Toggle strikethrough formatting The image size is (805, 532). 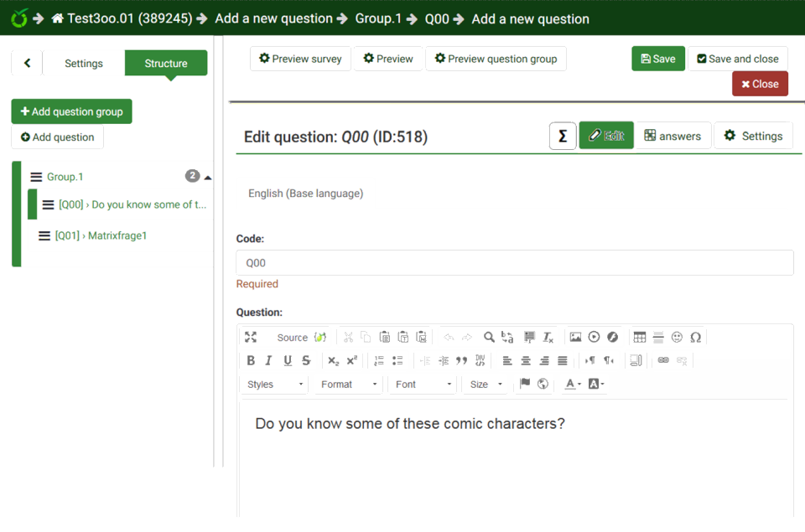306,360
